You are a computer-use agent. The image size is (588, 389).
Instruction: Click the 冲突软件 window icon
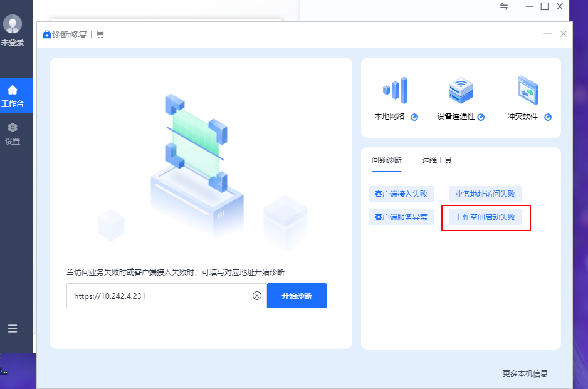pyautogui.click(x=528, y=91)
